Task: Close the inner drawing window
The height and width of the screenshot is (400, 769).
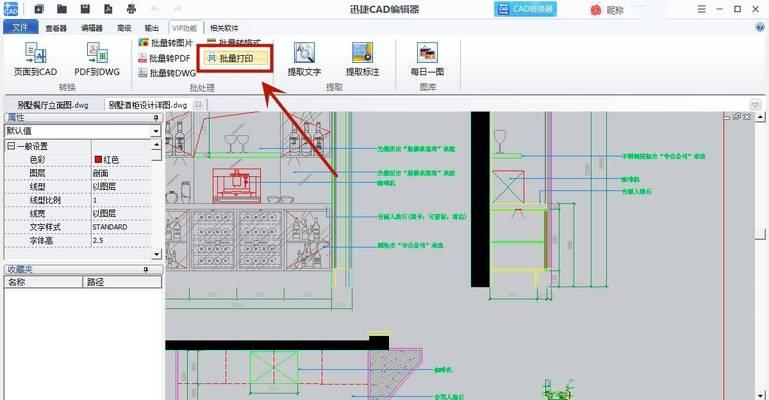Action: [746, 117]
